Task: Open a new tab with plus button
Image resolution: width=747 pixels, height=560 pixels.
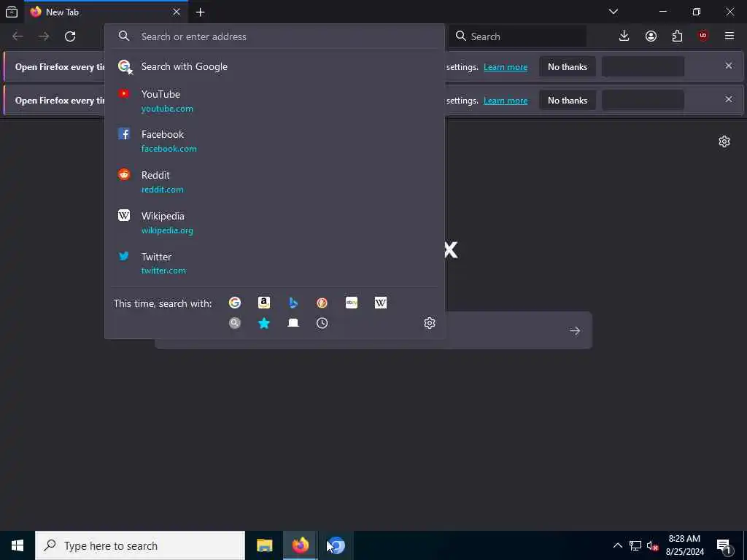Action: [200, 12]
